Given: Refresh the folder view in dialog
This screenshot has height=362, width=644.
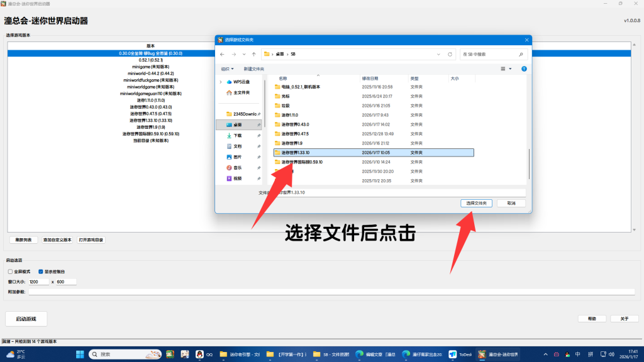Looking at the screenshot, I should (450, 55).
